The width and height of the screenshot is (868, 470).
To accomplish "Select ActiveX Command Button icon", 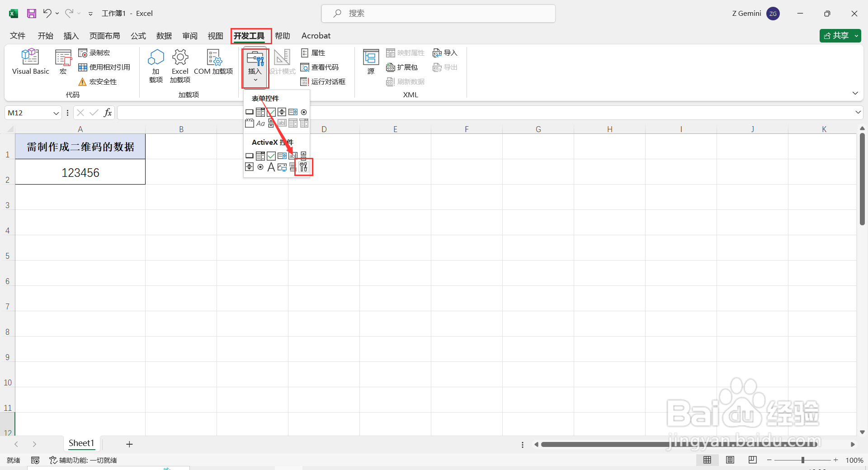I will click(250, 156).
